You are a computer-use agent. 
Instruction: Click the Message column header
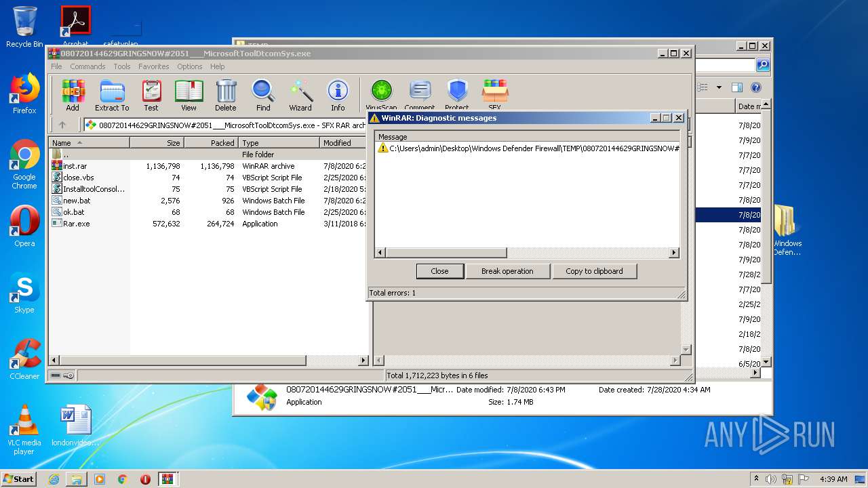click(528, 137)
